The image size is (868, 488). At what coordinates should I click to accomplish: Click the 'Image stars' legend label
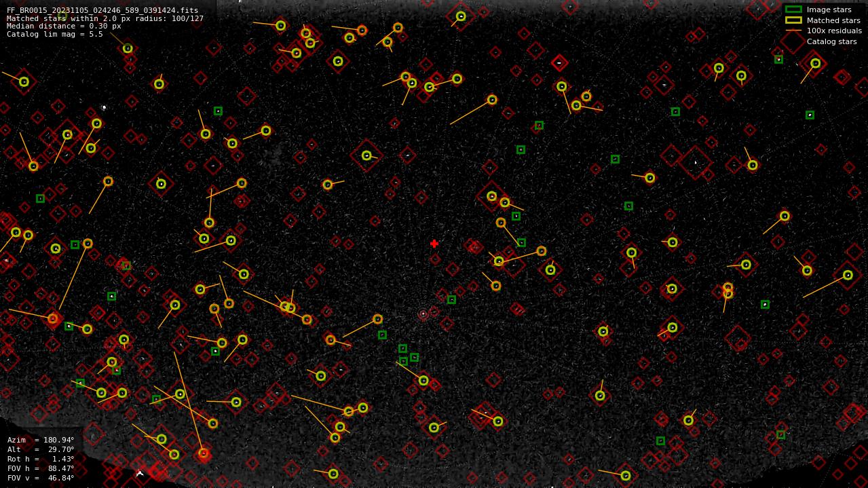[829, 10]
